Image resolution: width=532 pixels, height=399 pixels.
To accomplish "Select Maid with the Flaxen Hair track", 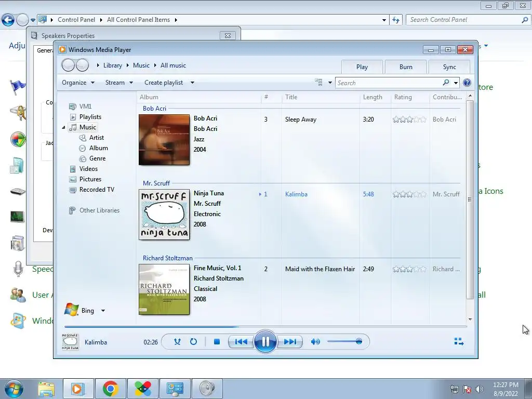I will [320, 269].
